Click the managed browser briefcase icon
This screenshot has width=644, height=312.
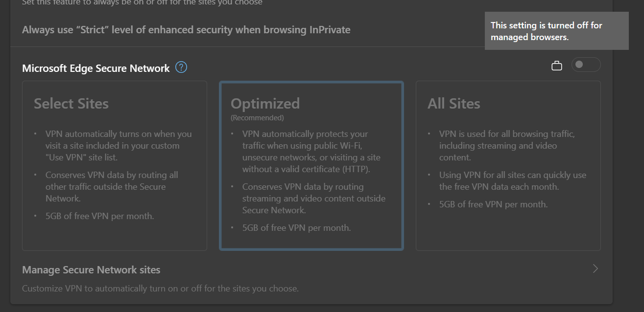click(557, 65)
